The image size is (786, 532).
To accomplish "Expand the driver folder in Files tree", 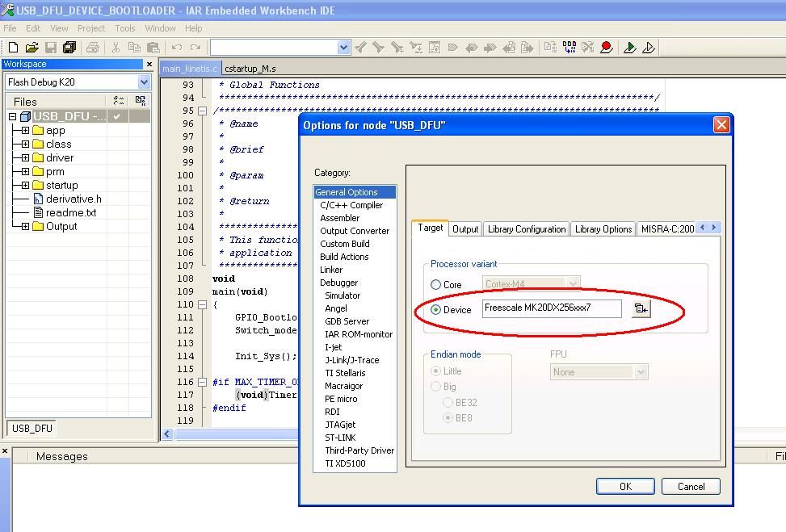I will (25, 157).
